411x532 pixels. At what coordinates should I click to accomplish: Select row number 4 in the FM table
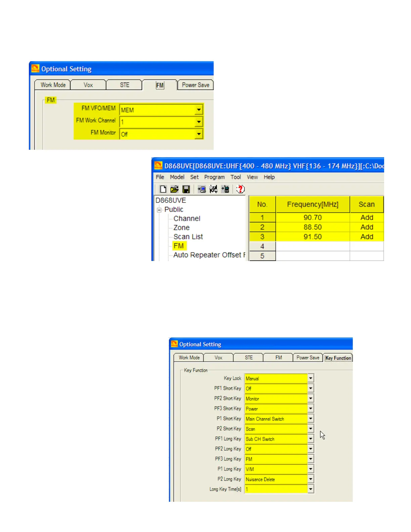click(262, 246)
